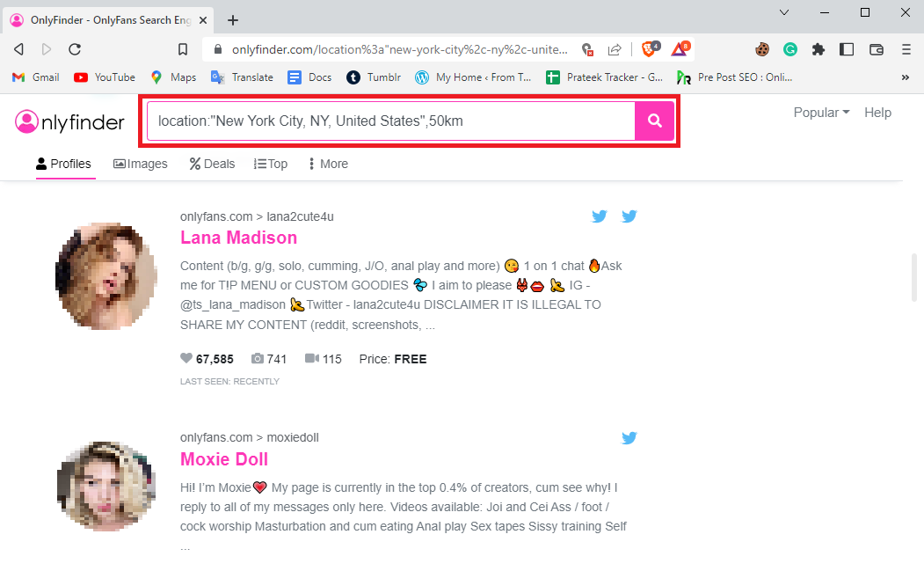Open the Popular dropdown

tap(819, 112)
